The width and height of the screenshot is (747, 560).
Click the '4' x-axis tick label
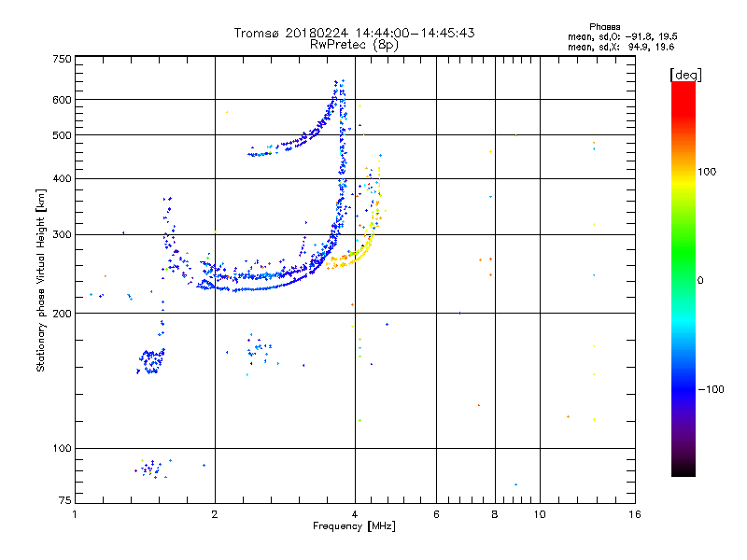(355, 514)
